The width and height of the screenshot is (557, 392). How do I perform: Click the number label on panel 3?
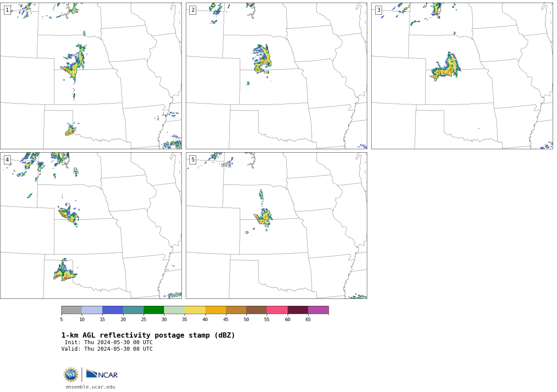click(x=378, y=10)
